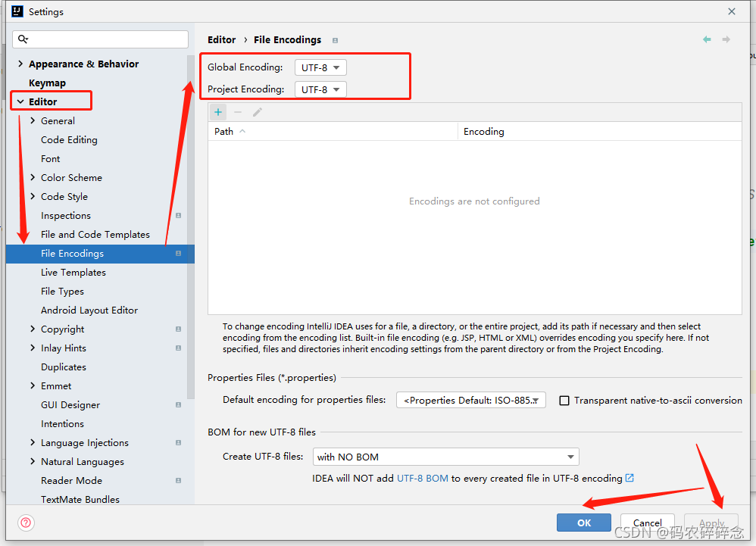Open the Global Encoding dropdown

click(320, 67)
